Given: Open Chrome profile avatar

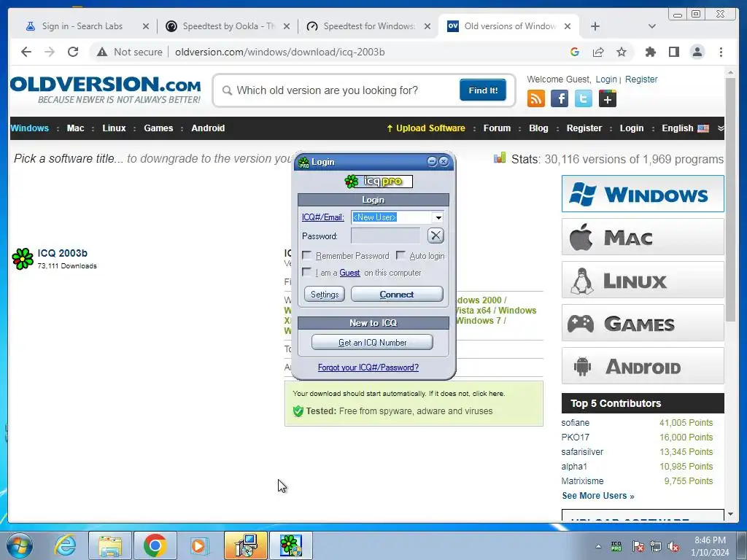Looking at the screenshot, I should click(697, 52).
